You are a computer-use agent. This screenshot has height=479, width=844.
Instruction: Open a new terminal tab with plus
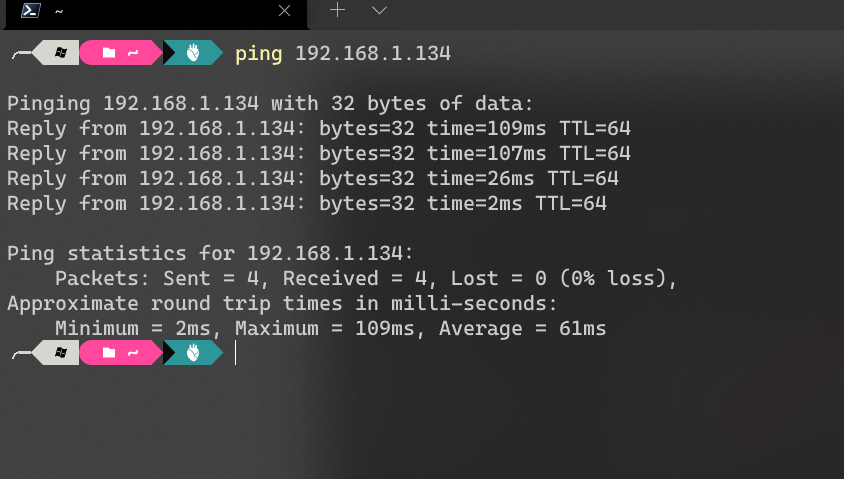[x=337, y=10]
